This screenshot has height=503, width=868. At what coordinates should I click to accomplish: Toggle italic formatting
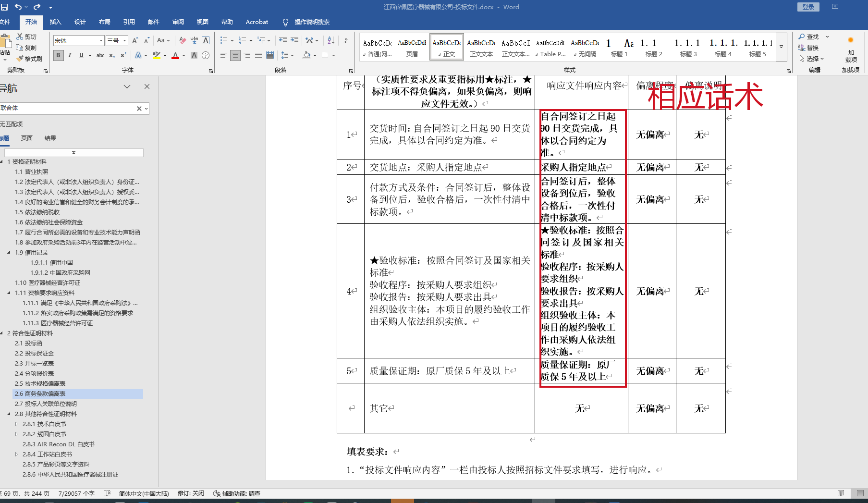pyautogui.click(x=70, y=56)
